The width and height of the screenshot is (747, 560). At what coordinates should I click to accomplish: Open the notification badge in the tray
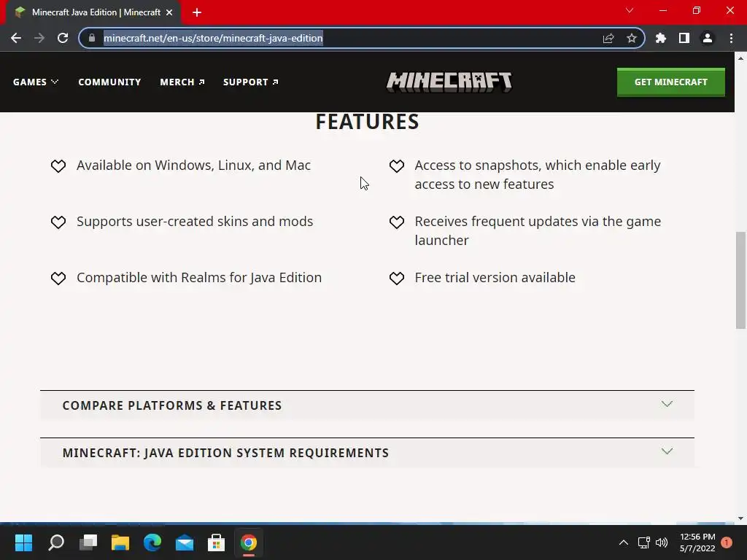coord(727,542)
